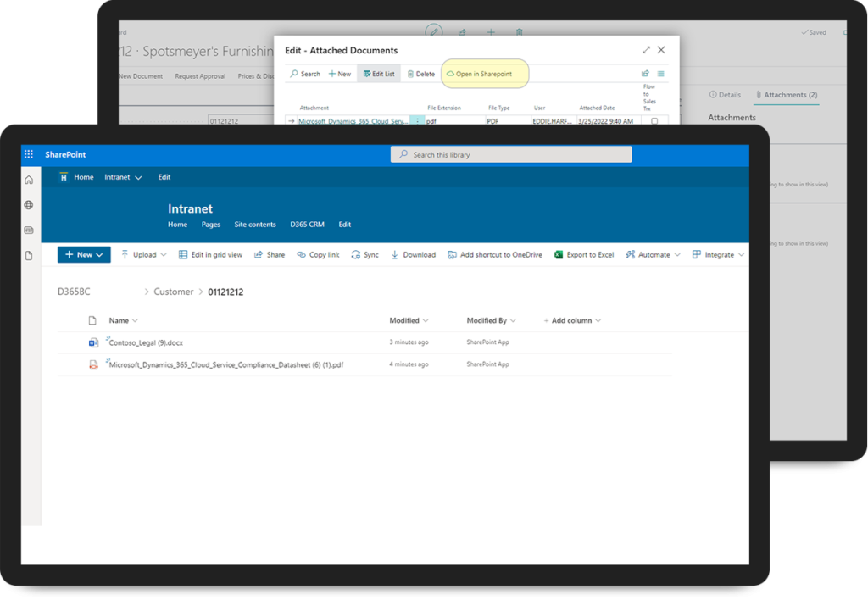Click Open in Sharepoint button

[x=484, y=74]
